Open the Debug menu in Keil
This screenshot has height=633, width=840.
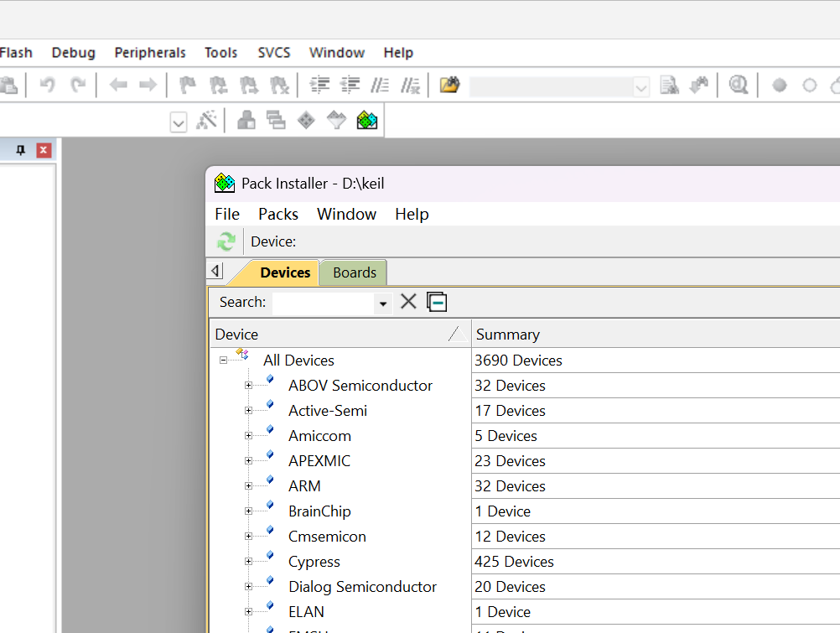[74, 53]
